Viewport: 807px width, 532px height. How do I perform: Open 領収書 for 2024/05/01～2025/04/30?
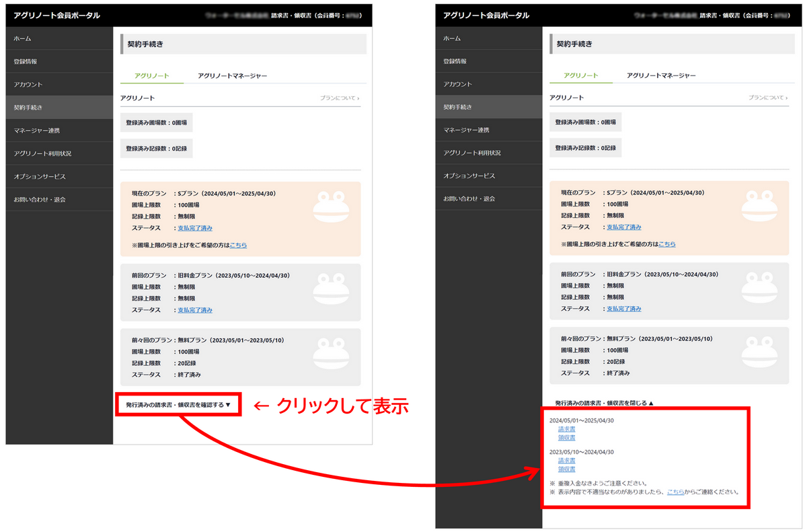click(x=567, y=438)
